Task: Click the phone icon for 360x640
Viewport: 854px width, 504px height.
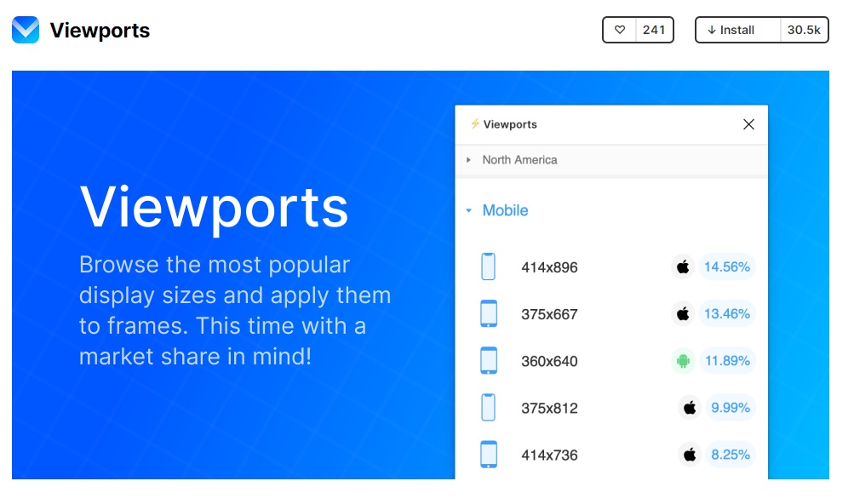Action: [489, 360]
